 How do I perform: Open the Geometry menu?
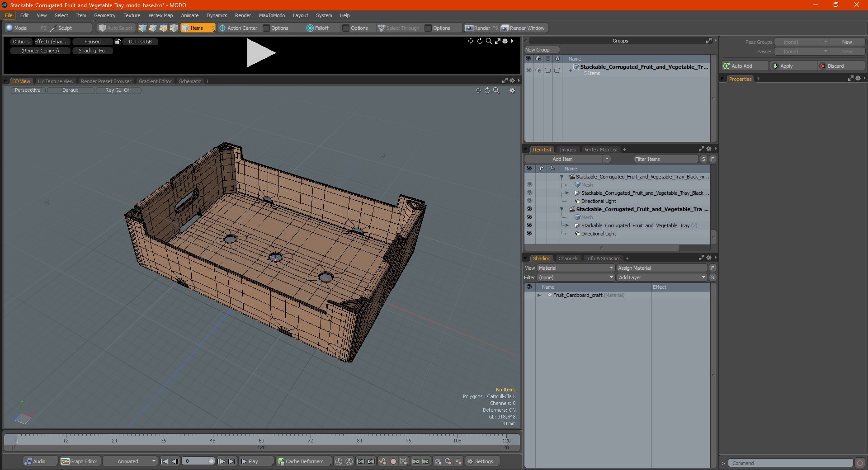click(x=104, y=15)
